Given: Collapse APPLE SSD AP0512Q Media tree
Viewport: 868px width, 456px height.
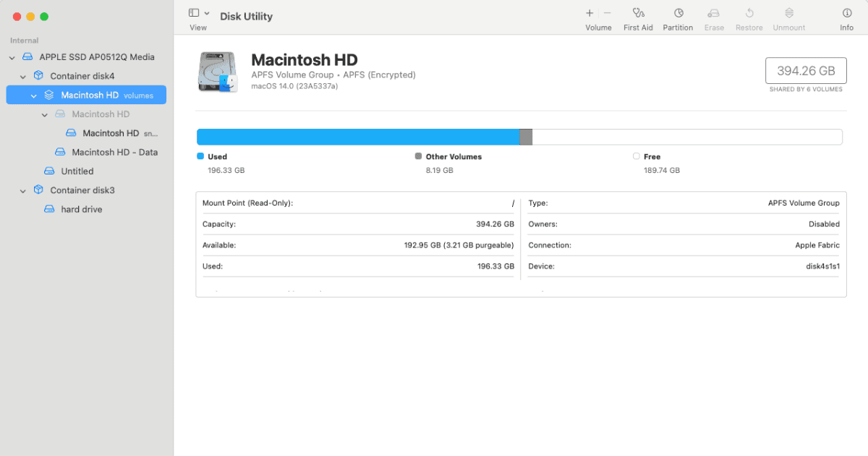Looking at the screenshot, I should point(12,57).
